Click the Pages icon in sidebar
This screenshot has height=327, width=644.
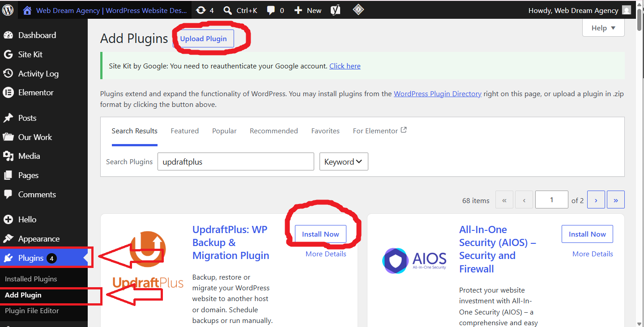coord(8,175)
